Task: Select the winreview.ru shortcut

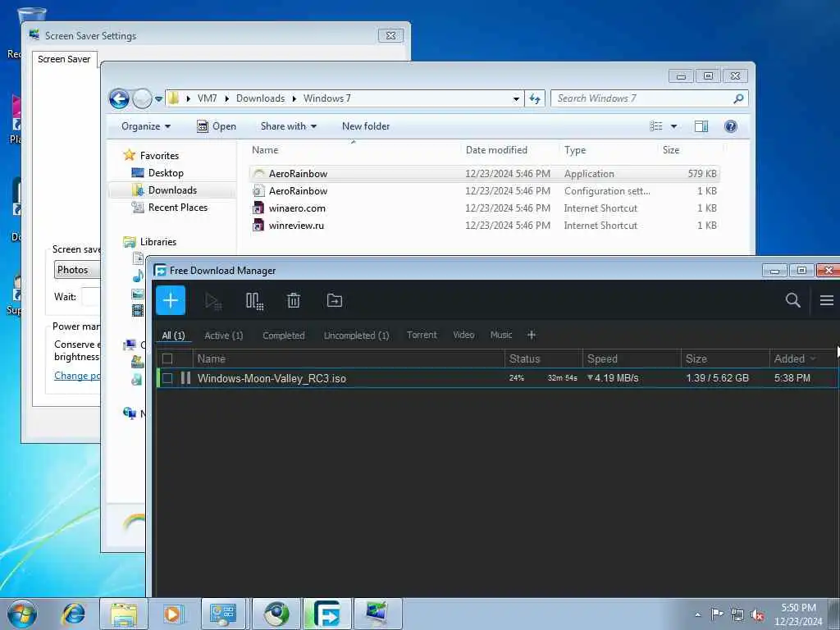Action: point(484,226)
